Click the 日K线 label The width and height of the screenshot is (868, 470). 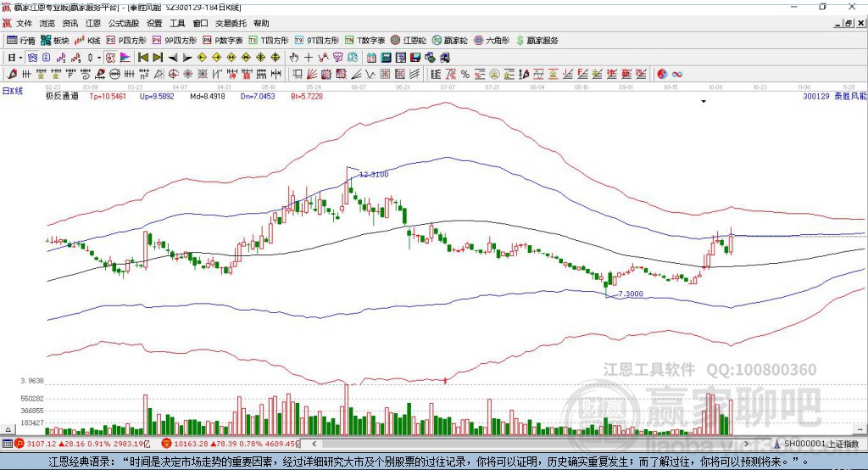coord(13,91)
